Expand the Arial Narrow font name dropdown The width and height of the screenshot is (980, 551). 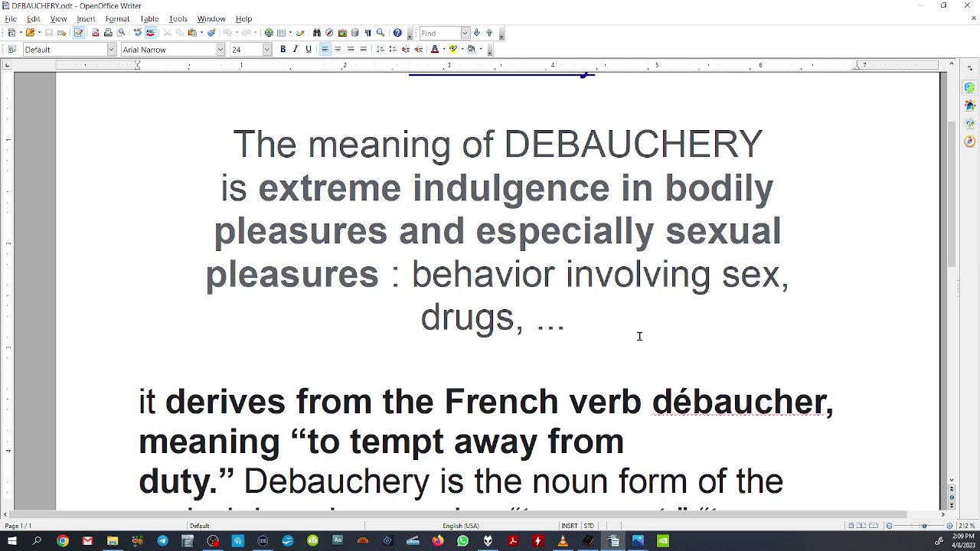point(220,50)
